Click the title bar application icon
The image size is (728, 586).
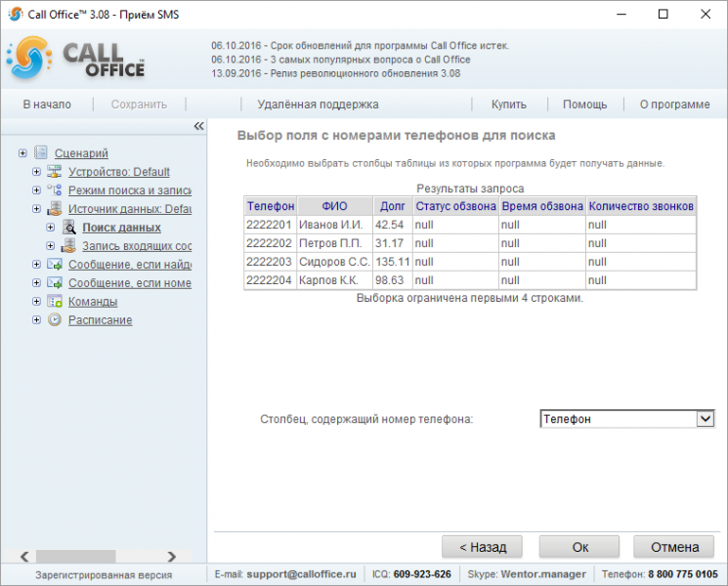(x=15, y=14)
